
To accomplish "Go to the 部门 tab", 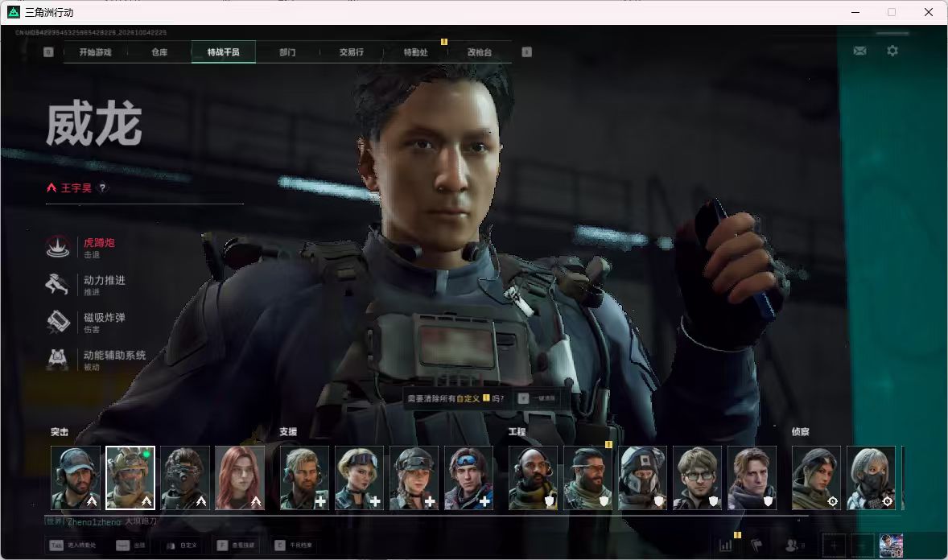I will point(288,52).
